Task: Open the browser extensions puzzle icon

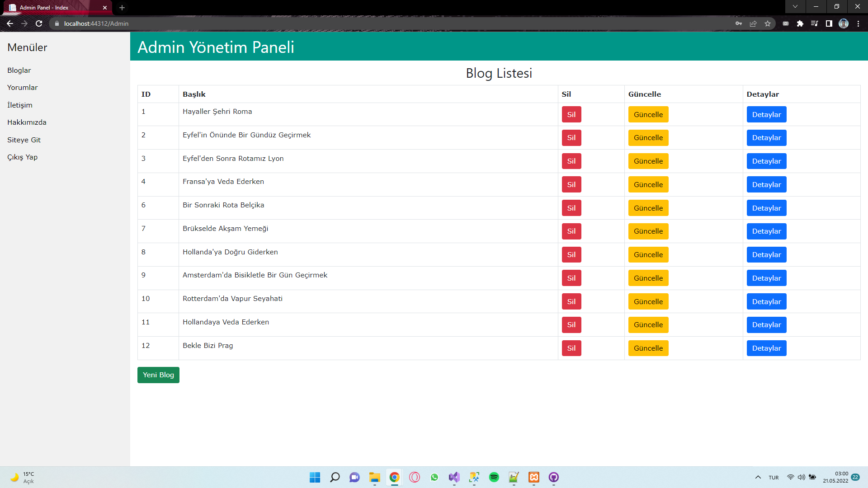Action: pos(800,23)
